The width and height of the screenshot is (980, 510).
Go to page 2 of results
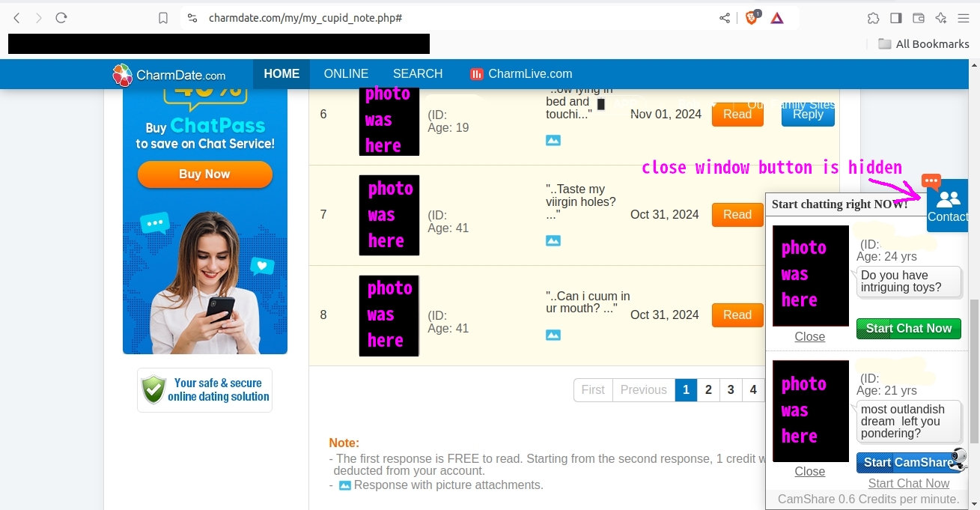click(708, 389)
